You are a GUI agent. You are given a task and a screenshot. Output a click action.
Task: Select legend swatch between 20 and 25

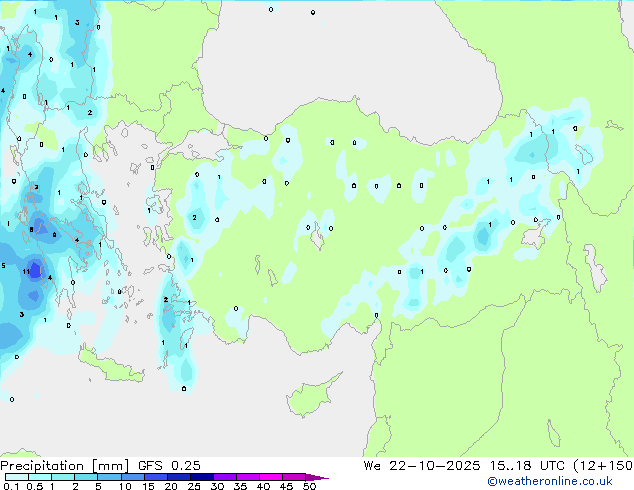179,477
